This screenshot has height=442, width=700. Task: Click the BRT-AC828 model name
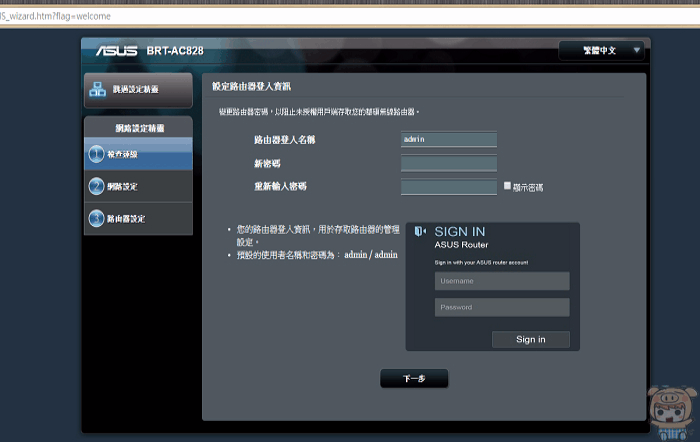click(x=175, y=51)
